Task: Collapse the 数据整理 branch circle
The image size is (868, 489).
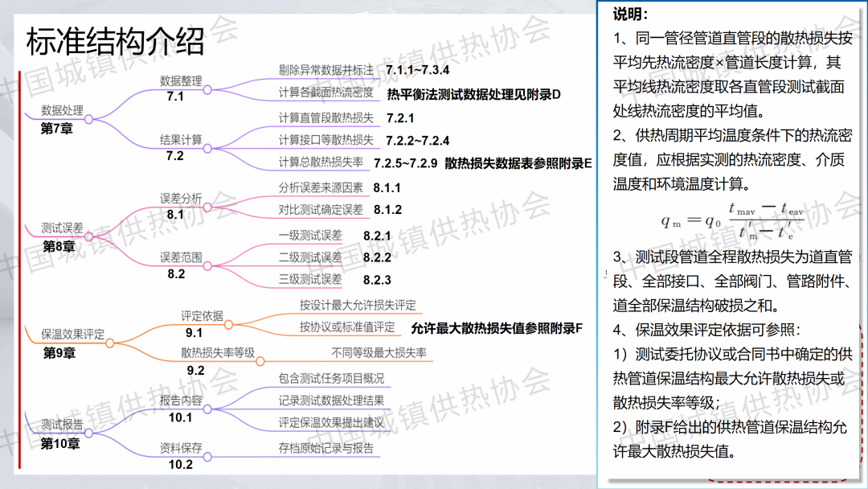Action: coord(207,88)
